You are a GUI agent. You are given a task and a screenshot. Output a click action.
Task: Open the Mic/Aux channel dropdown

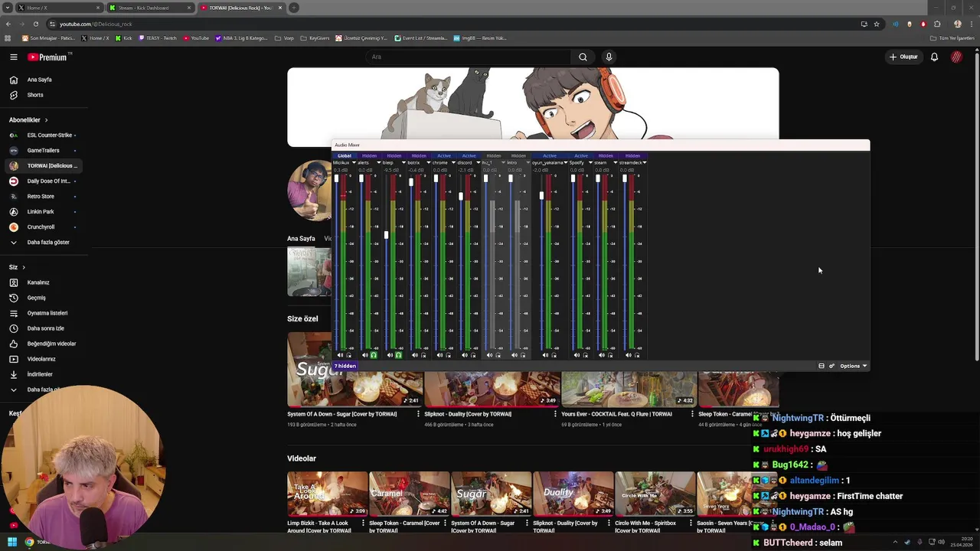click(x=354, y=162)
